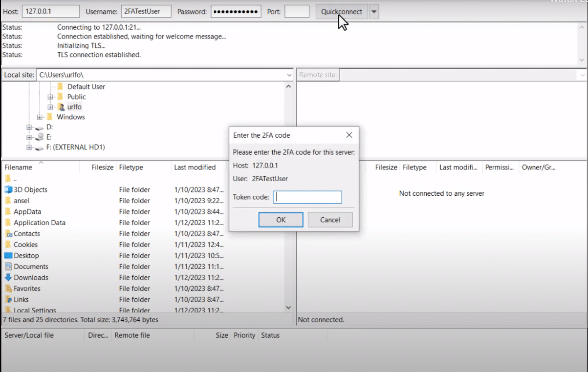The image size is (588, 372).
Task: Open the Local site path dropdown
Action: point(288,75)
